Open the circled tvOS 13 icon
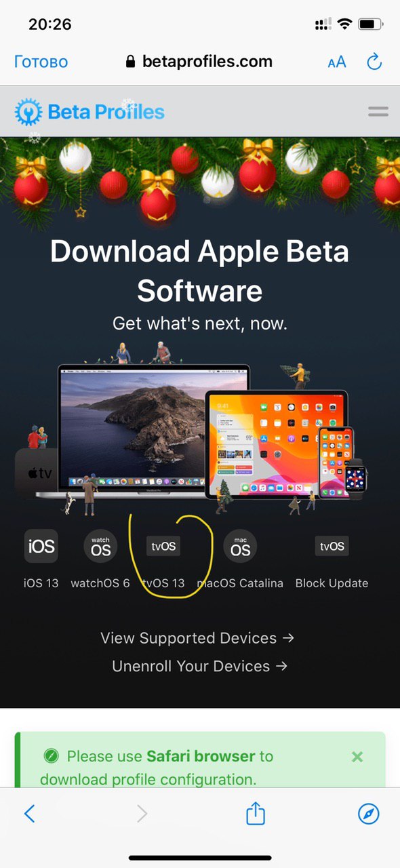Screen dimensions: 400x868 coord(163,546)
